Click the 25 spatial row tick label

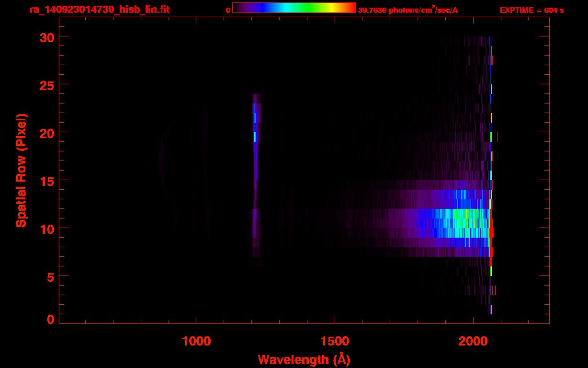pyautogui.click(x=48, y=85)
